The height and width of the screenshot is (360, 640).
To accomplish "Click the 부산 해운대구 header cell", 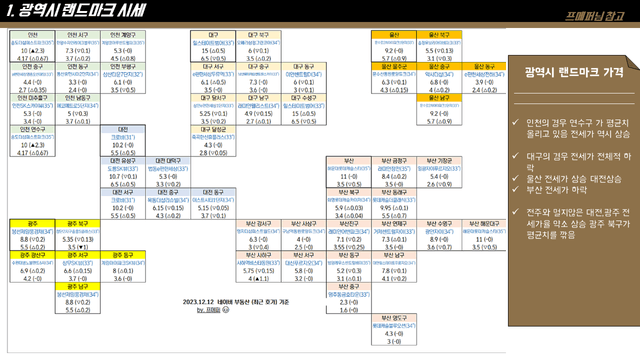I will point(484,224).
